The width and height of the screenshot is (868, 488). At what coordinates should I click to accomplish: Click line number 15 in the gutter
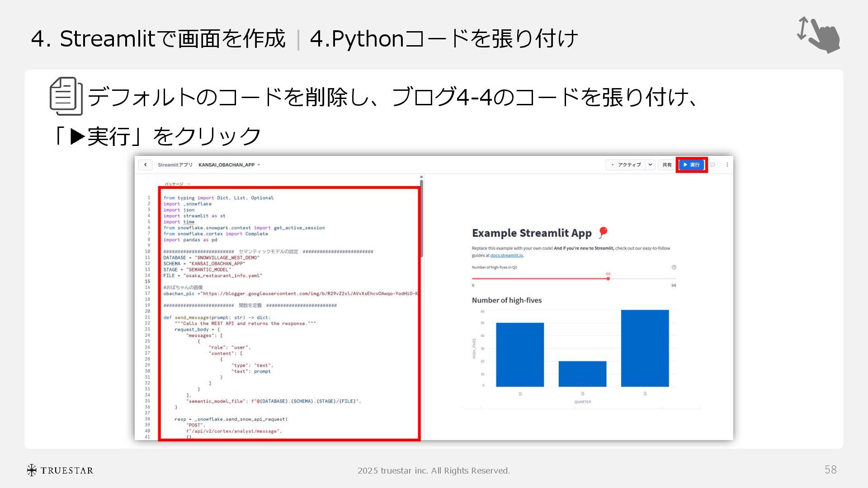pos(147,282)
